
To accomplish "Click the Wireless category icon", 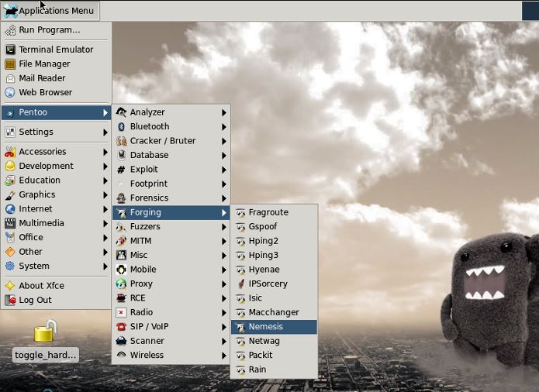I will pos(121,356).
